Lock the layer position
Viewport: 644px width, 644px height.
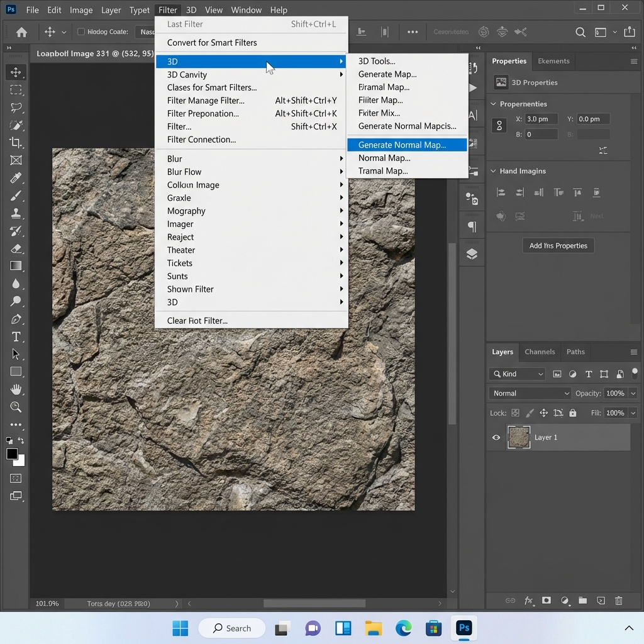pos(544,413)
